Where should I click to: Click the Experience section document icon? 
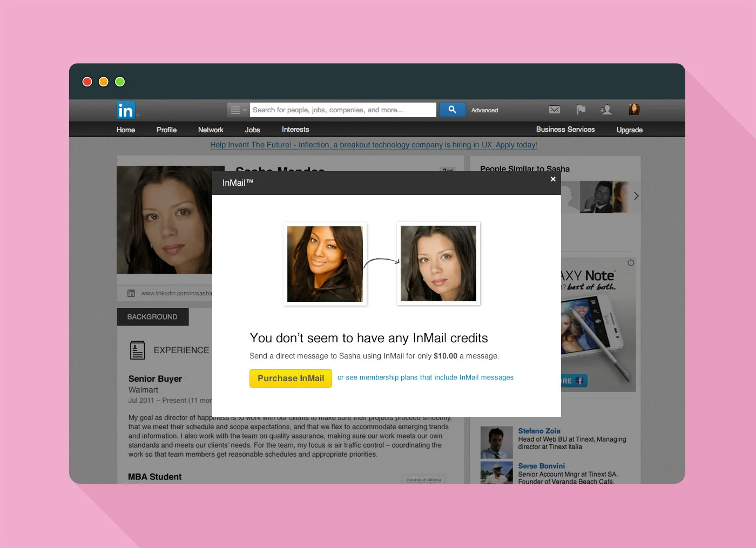pyautogui.click(x=138, y=350)
